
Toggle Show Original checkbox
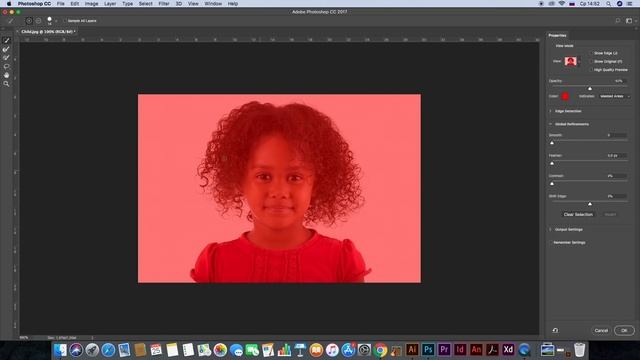[591, 61]
